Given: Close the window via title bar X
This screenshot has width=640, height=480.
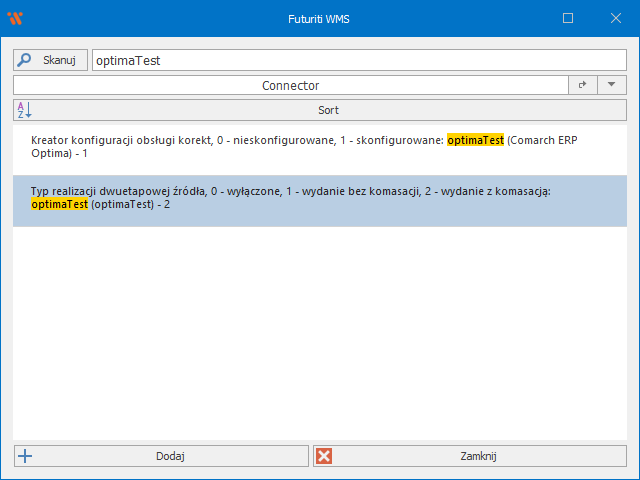Looking at the screenshot, I should tap(614, 18).
